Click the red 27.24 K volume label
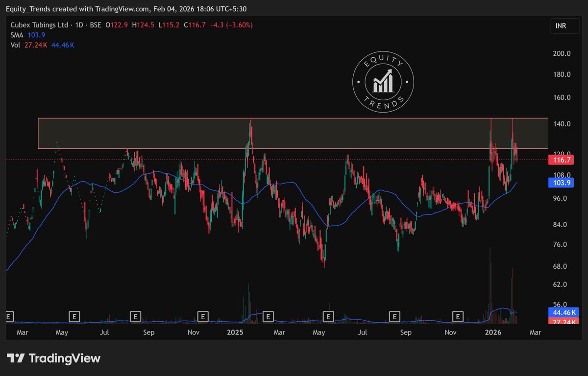Viewport: 588px width, 376px height. point(564,321)
